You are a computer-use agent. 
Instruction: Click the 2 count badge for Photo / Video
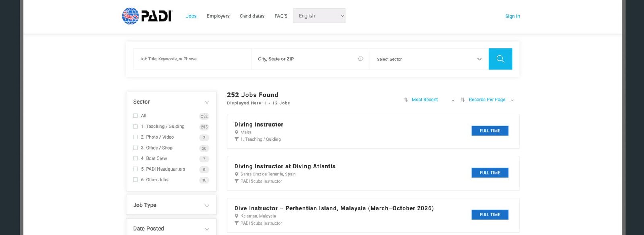(x=204, y=137)
